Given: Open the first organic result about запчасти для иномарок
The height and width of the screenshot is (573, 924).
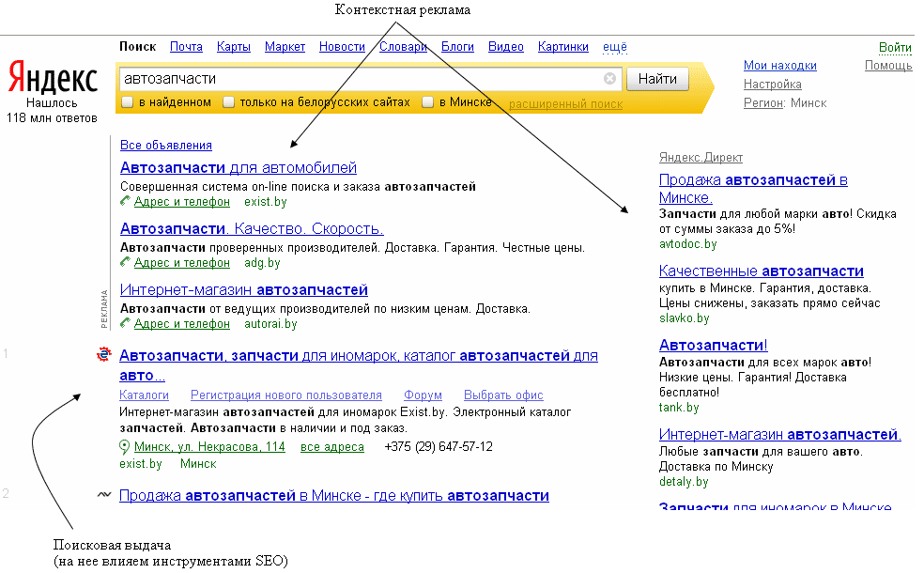Looking at the screenshot, I should (x=359, y=365).
